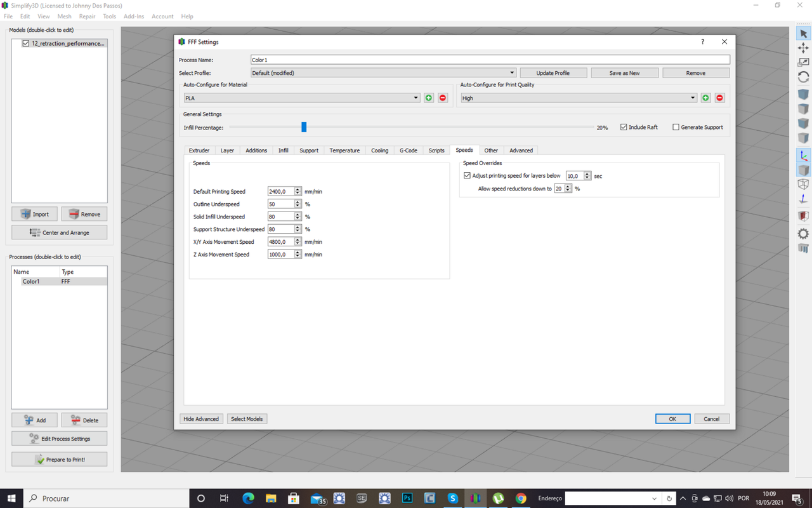Screen dimensions: 812x508
Task: Open machine control panel gear icon
Action: (x=803, y=233)
